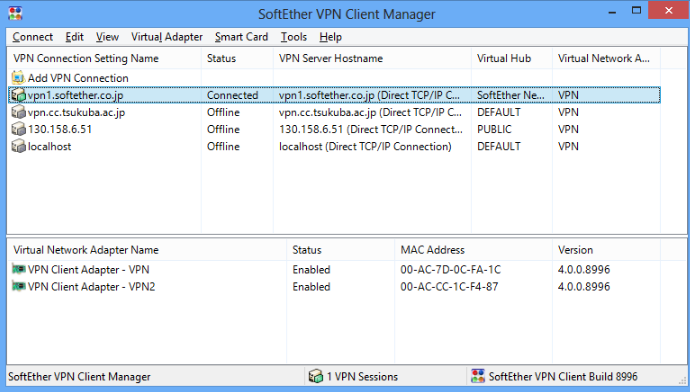Viewport: 690px width, 392px height.
Task: Click Enabled status of VPN2 adapter
Action: pos(311,286)
